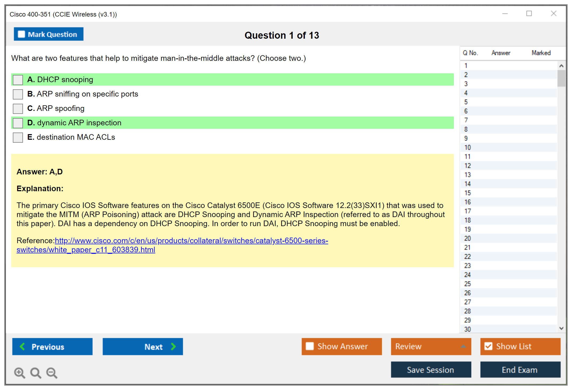This screenshot has height=392, width=574.
Task: Click the green left arrow on Previous
Action: click(x=22, y=346)
